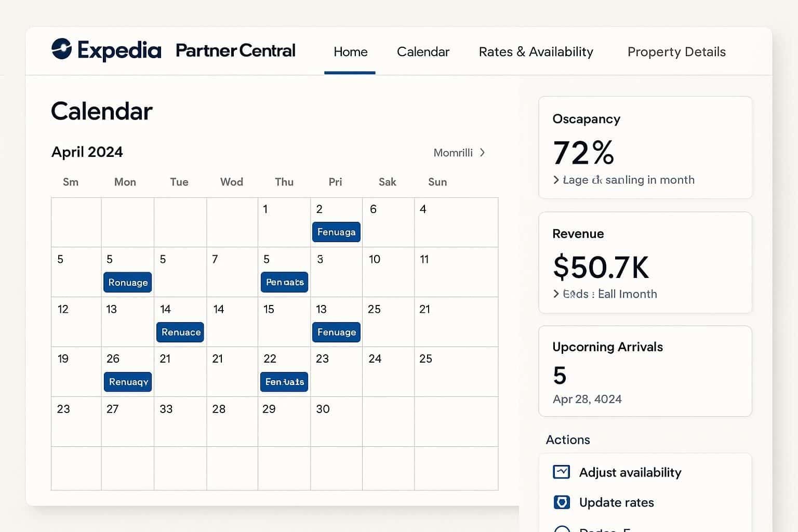
Task: Click the Renuaqy badge on the 26th
Action: pyautogui.click(x=128, y=382)
